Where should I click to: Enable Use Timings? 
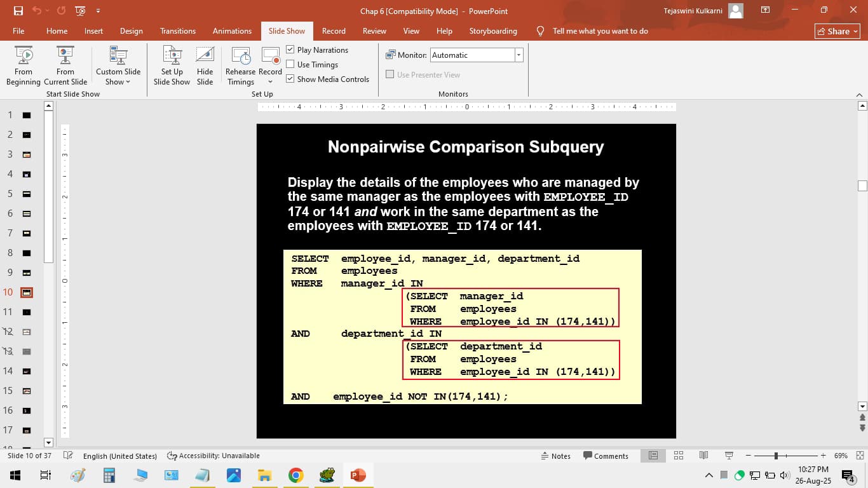(290, 64)
